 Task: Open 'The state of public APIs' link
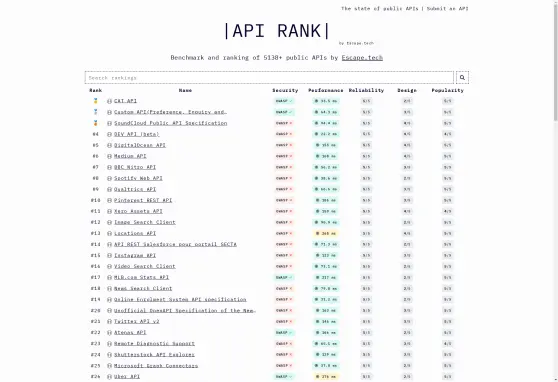coord(379,9)
